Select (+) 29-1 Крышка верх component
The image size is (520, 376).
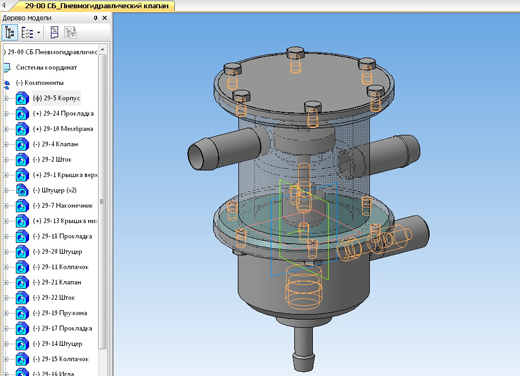65,175
